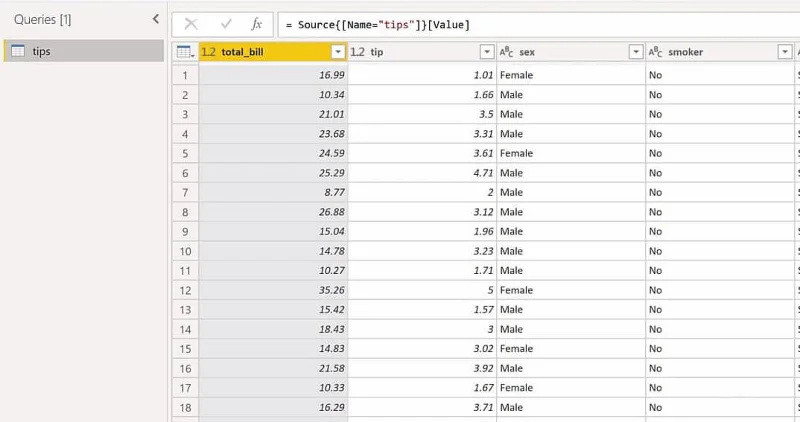Click total_bill cell 18.43

(273, 329)
